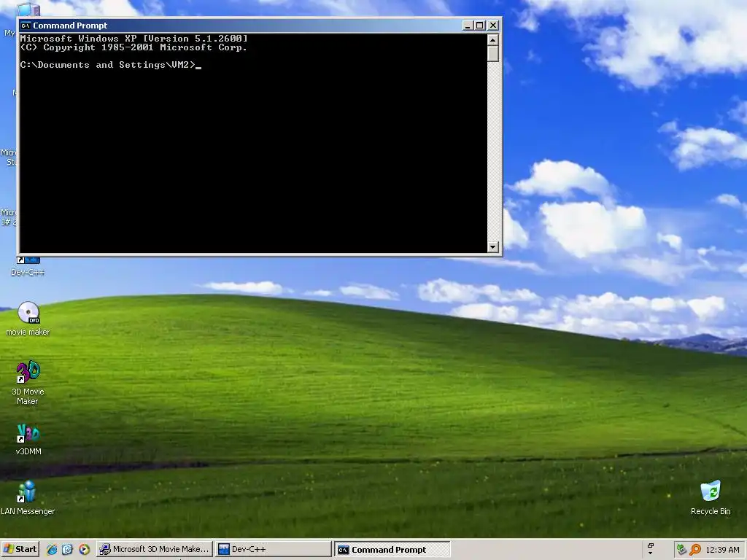Click the taskbar clock showing 12:39 AM
The image size is (747, 560).
722,550
